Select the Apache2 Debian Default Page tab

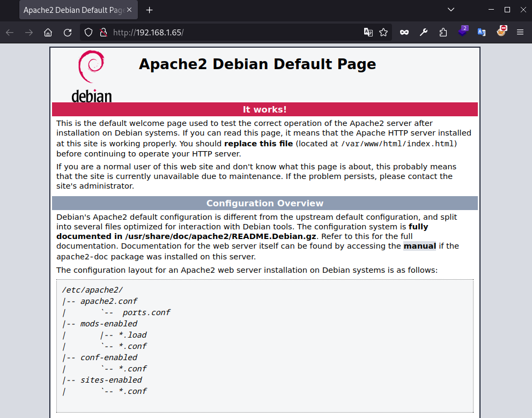[78, 10]
